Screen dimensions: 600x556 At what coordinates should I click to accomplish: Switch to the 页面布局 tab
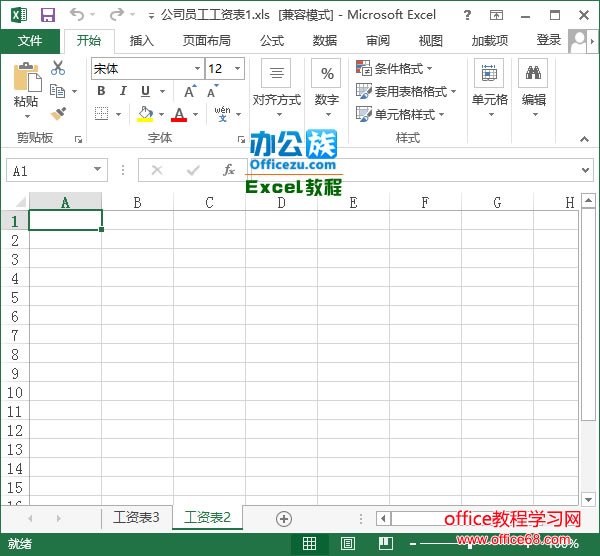click(x=207, y=40)
